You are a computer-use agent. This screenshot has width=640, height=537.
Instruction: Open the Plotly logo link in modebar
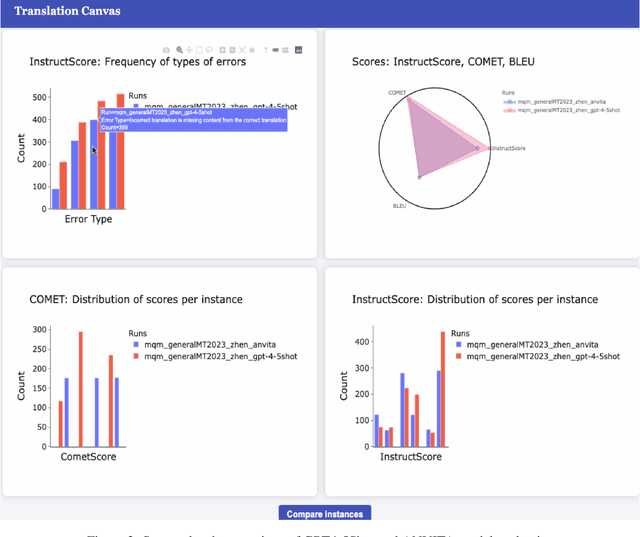click(299, 49)
